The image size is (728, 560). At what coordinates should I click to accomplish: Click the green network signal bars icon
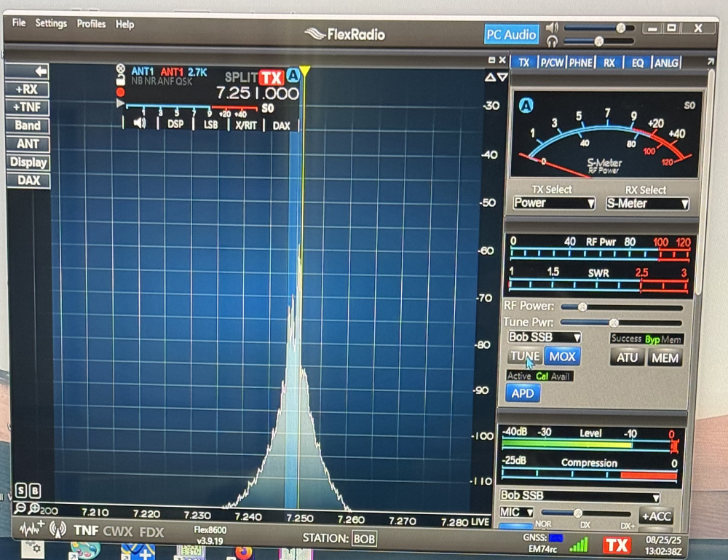579,544
